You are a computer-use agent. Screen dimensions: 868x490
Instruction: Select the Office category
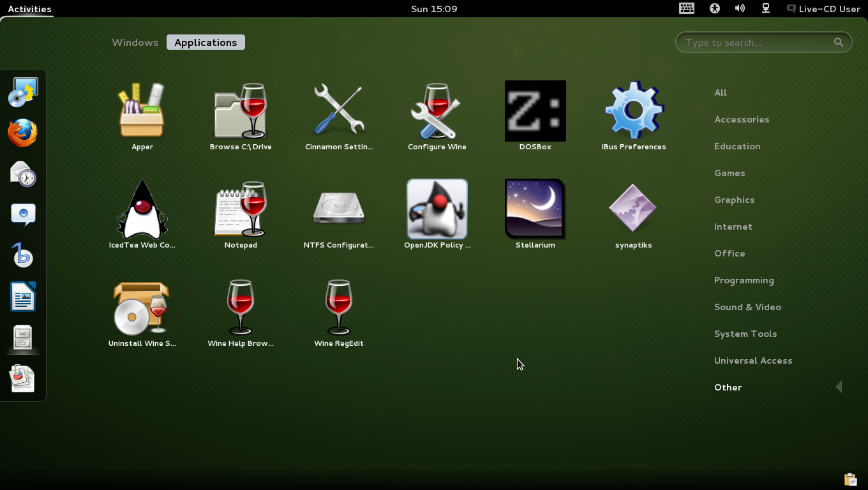coord(730,253)
